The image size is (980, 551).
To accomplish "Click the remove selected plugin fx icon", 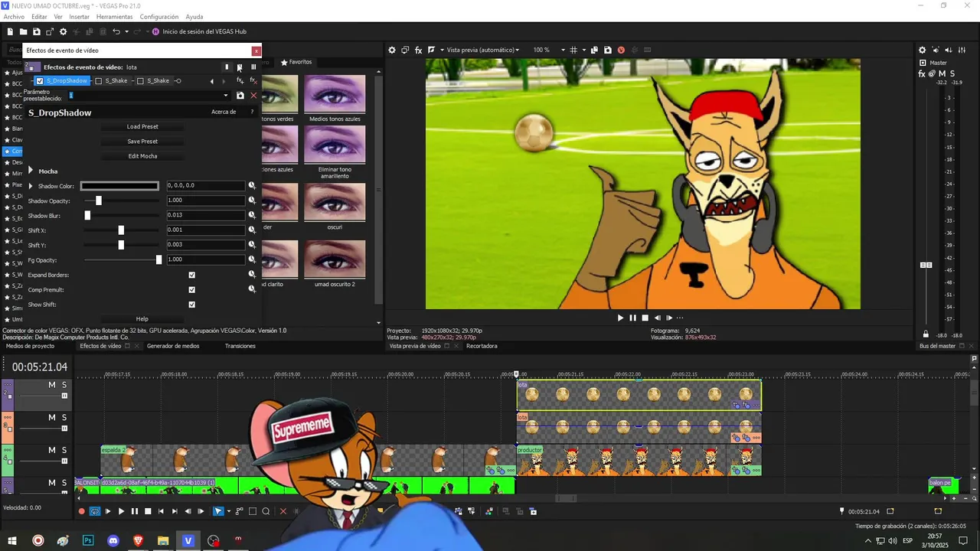I will point(253,80).
